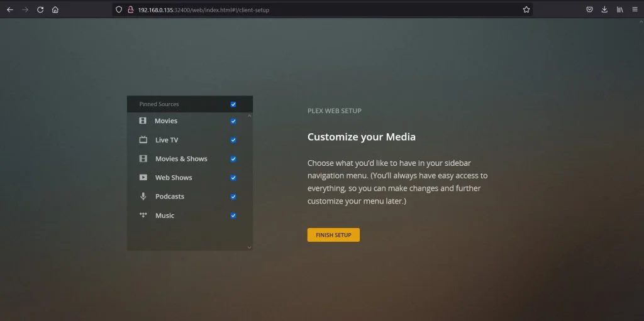
Task: Toggle the Pinned Sources checkbox
Action: [233, 104]
